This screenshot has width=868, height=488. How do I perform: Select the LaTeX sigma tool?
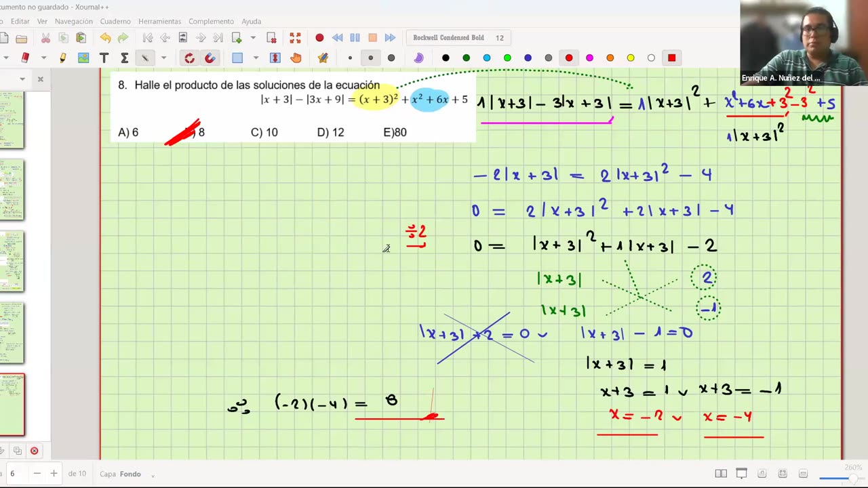pyautogui.click(x=124, y=58)
